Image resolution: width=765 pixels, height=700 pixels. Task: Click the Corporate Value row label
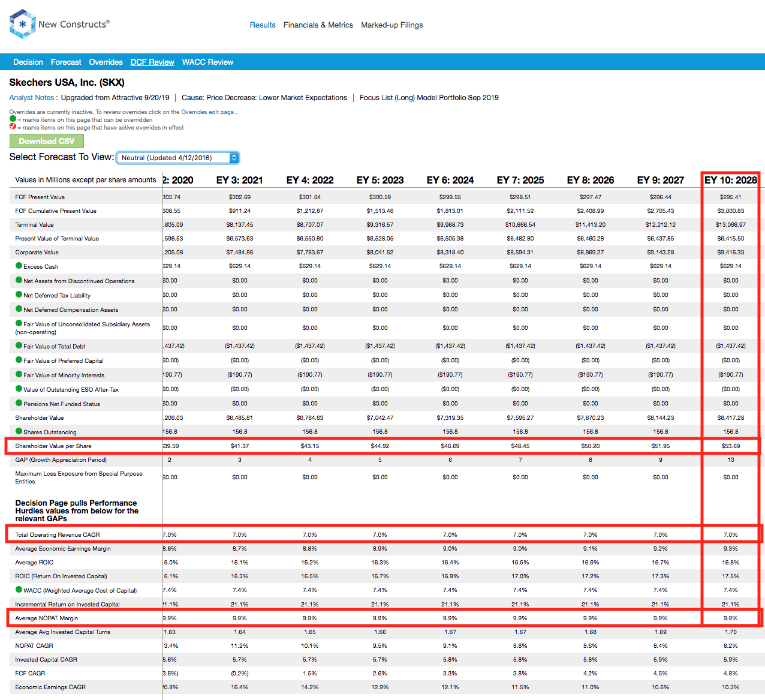tap(37, 252)
